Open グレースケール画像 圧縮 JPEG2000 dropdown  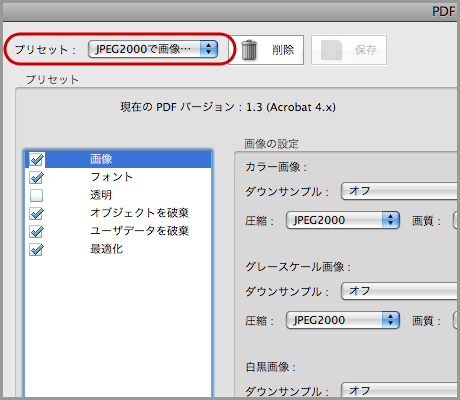pyautogui.click(x=343, y=320)
